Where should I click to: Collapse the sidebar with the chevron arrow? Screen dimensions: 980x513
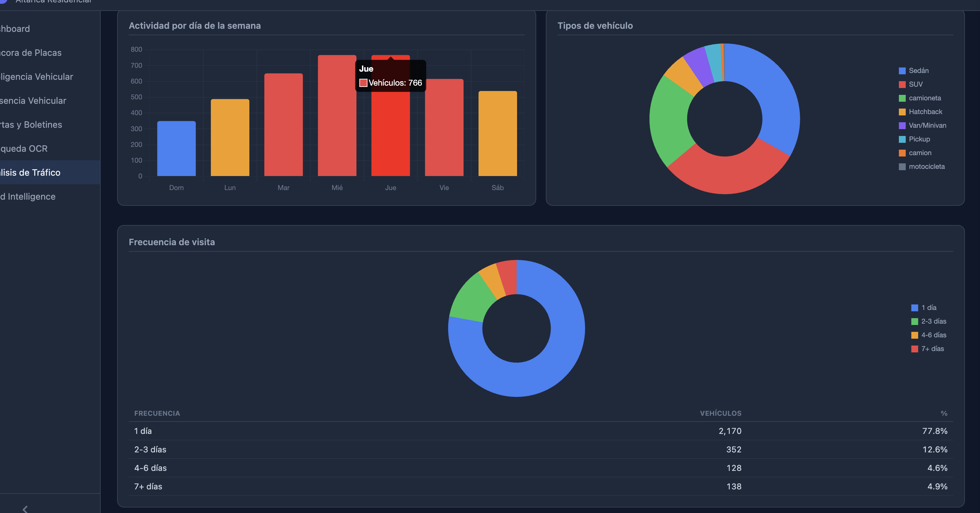[25, 509]
